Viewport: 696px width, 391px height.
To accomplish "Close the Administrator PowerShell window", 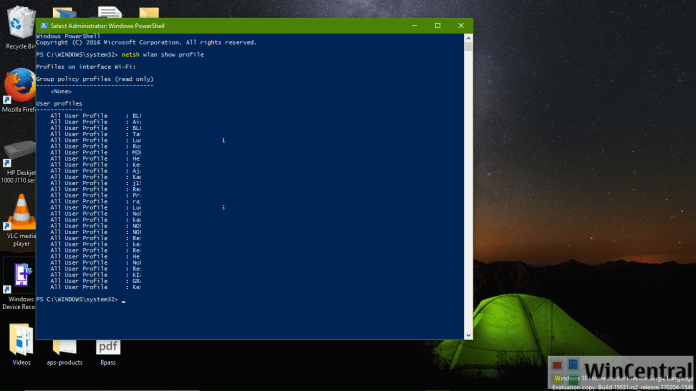I will [461, 26].
